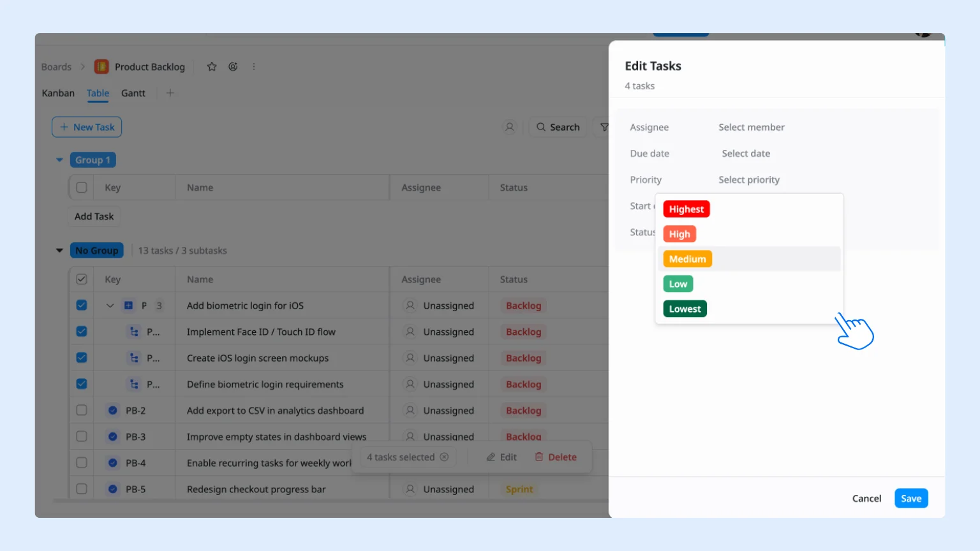Click the Search field
Screen dimensions: 980x551
coord(558,127)
